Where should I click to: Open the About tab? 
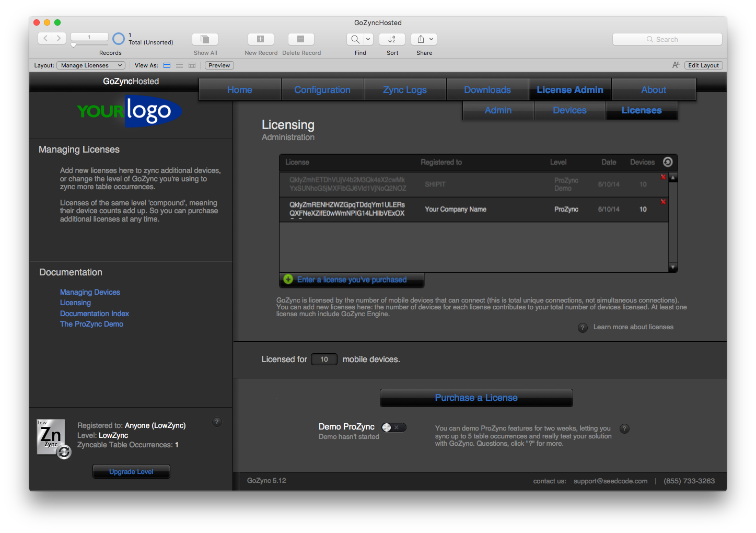(654, 90)
